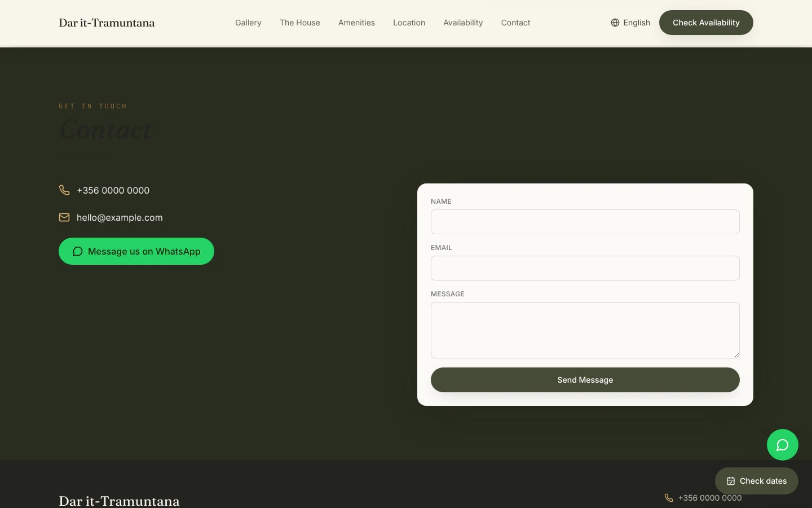Select the Amenities nav item
Viewport: 812px width, 508px height.
[x=356, y=23]
